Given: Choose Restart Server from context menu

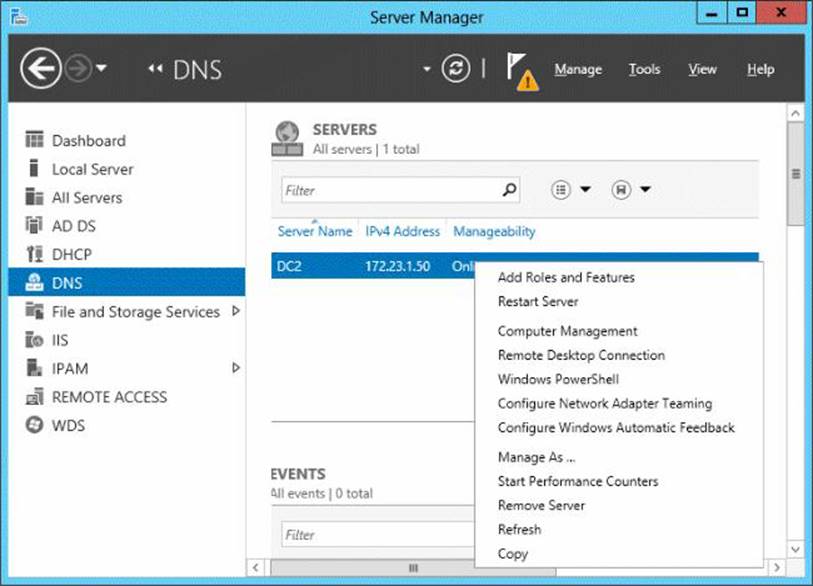Looking at the screenshot, I should [538, 301].
